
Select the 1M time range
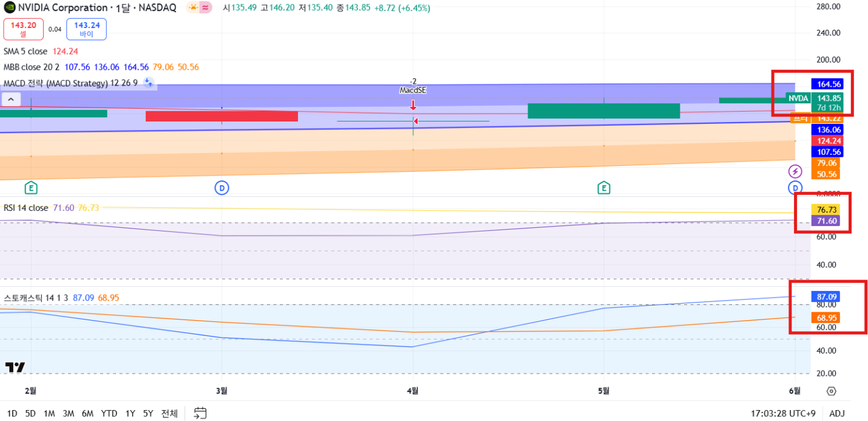tap(49, 413)
